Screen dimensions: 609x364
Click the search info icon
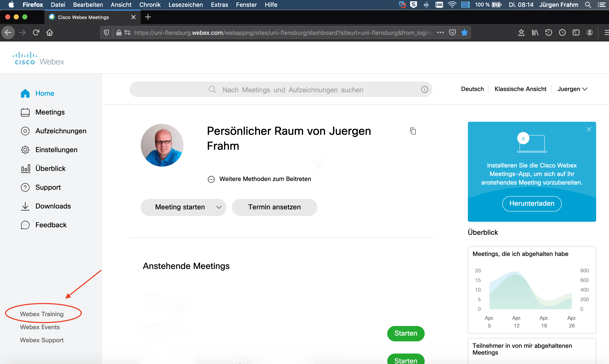pyautogui.click(x=424, y=90)
